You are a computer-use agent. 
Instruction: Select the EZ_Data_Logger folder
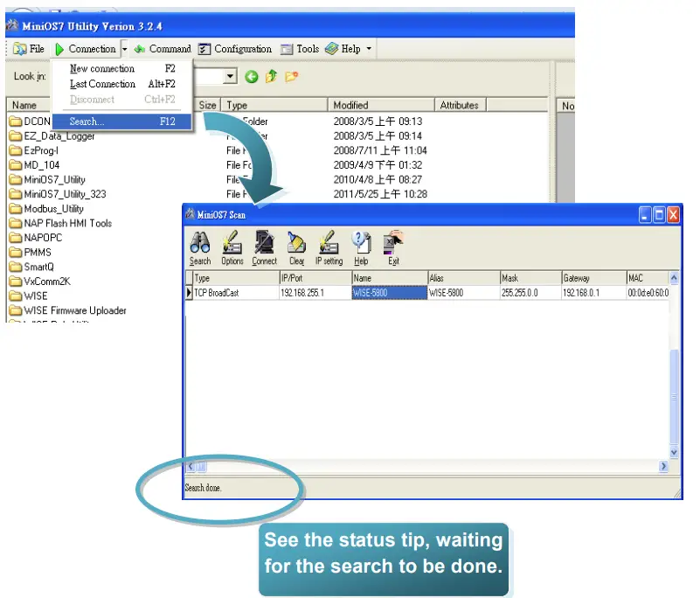click(x=52, y=136)
